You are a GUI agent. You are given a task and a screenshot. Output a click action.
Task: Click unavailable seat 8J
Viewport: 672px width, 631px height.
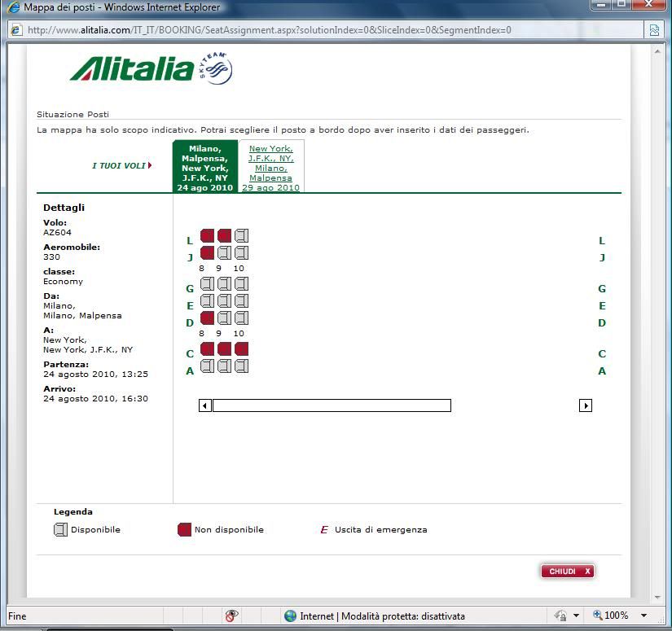click(208, 252)
